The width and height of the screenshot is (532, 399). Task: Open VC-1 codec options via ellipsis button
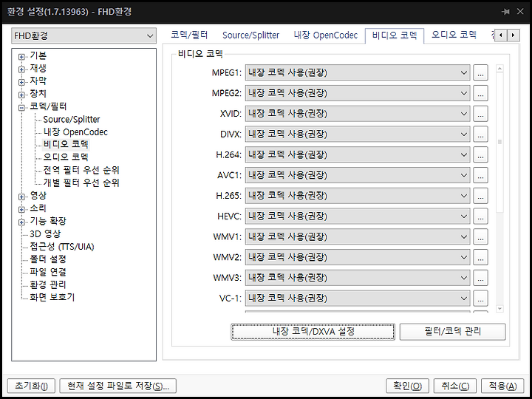[480, 299]
